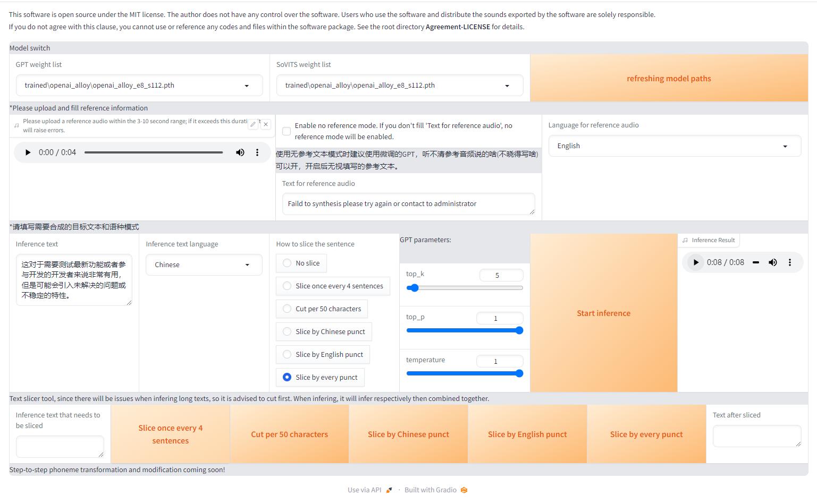Image resolution: width=817 pixels, height=504 pixels.
Task: Play the Inference Result audio
Action: coord(696,262)
